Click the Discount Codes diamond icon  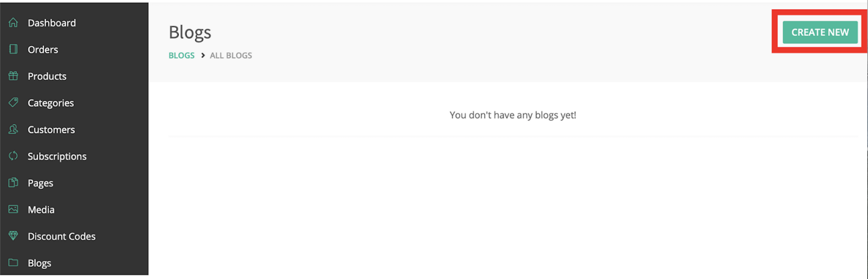tap(13, 236)
